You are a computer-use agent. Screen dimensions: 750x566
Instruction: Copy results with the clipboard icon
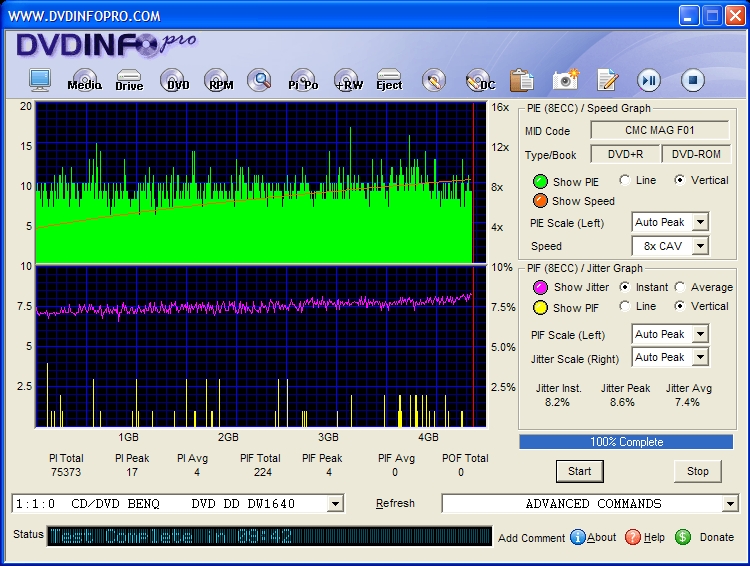[521, 80]
